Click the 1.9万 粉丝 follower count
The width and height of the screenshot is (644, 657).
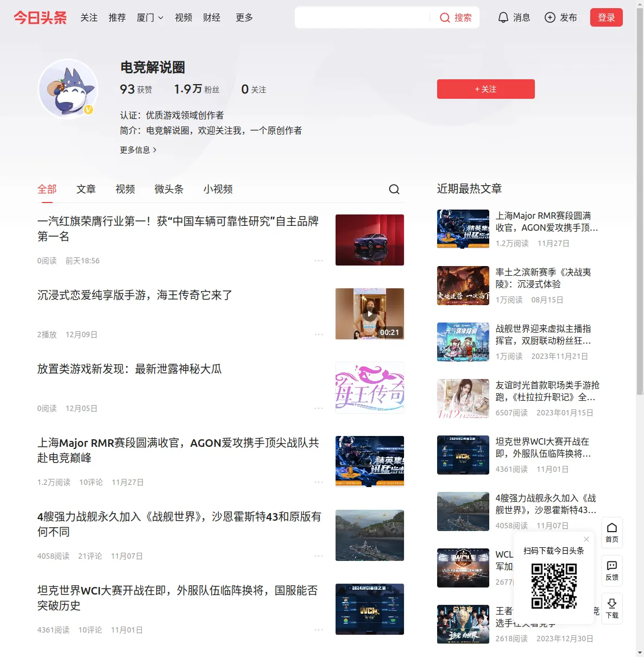(197, 89)
